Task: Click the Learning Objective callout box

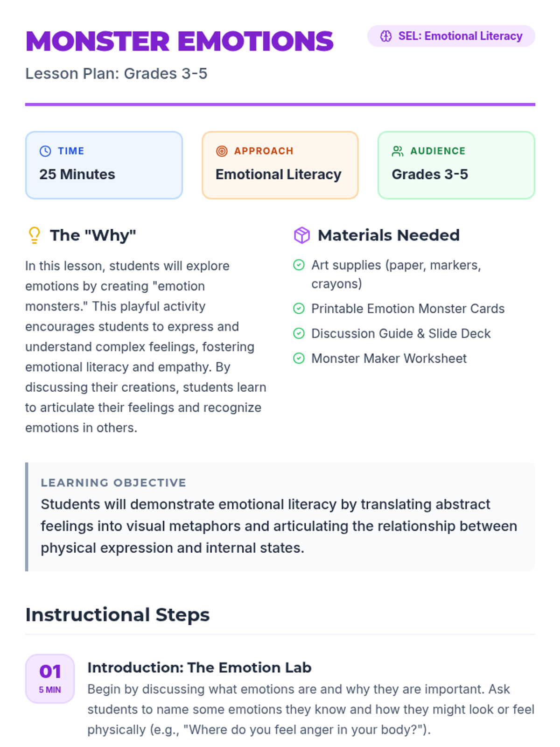Action: 280,517
